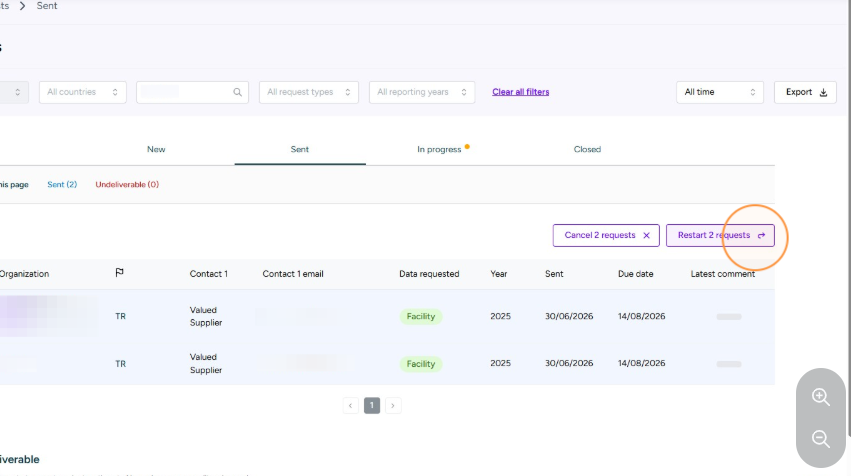The width and height of the screenshot is (851, 476).
Task: Click the Export download icon
Action: [x=823, y=92]
